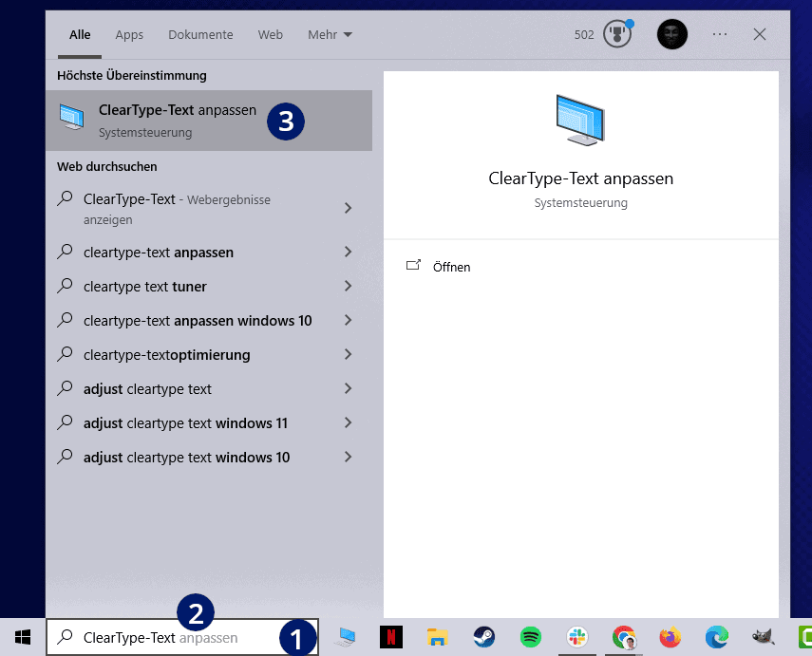Open the Mehr dropdown filter

pyautogui.click(x=330, y=35)
